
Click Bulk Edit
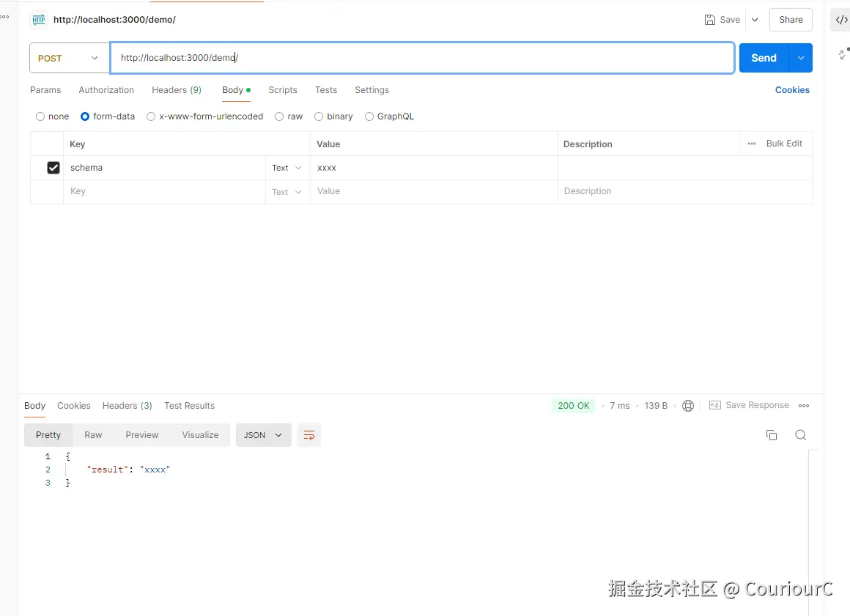(784, 144)
